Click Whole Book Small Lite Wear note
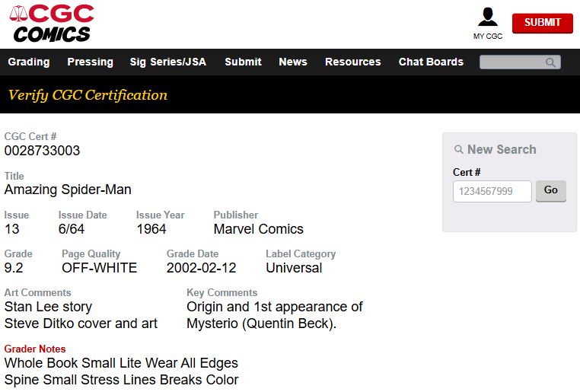The width and height of the screenshot is (580, 392). click(121, 363)
